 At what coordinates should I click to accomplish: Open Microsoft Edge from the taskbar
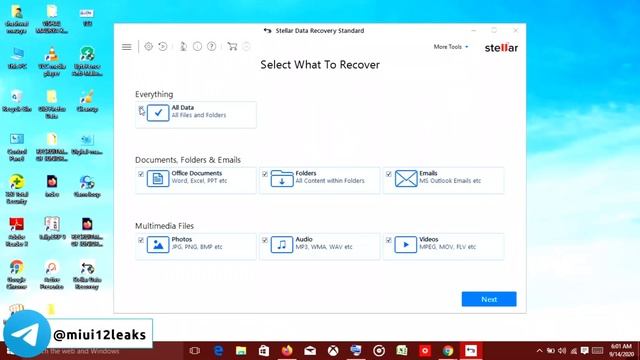point(218,351)
